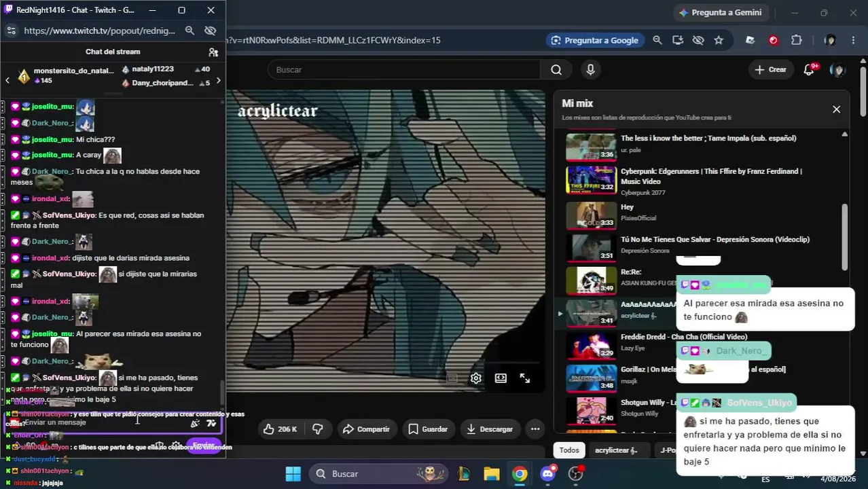This screenshot has height=489, width=868.
Task: Play The less i know the better thumbnail
Action: (592, 146)
